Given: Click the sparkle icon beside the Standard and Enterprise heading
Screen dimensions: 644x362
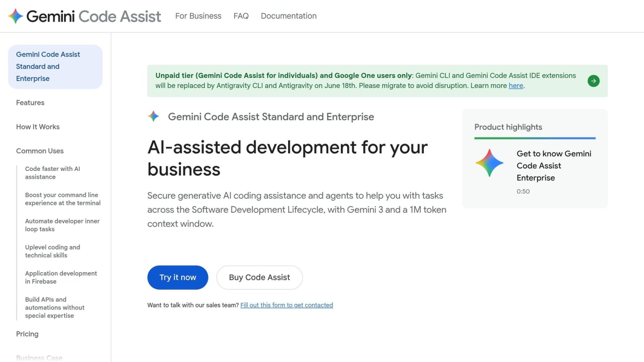Looking at the screenshot, I should [153, 116].
